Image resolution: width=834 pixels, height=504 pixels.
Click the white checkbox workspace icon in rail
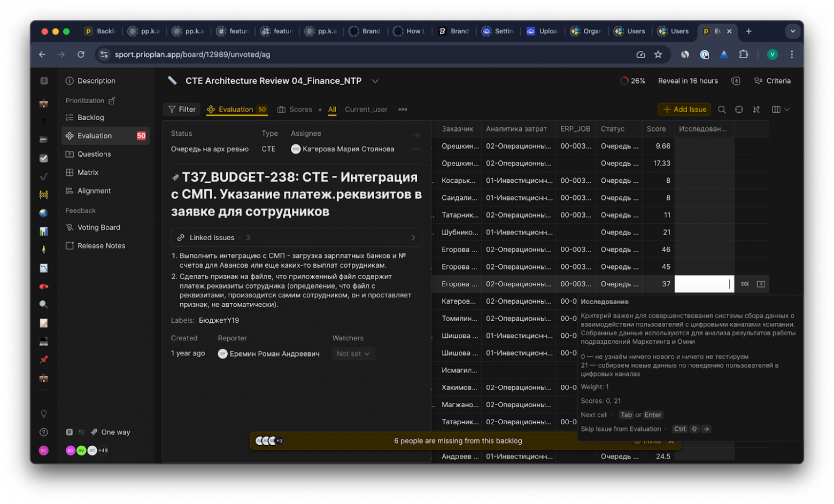tap(44, 158)
